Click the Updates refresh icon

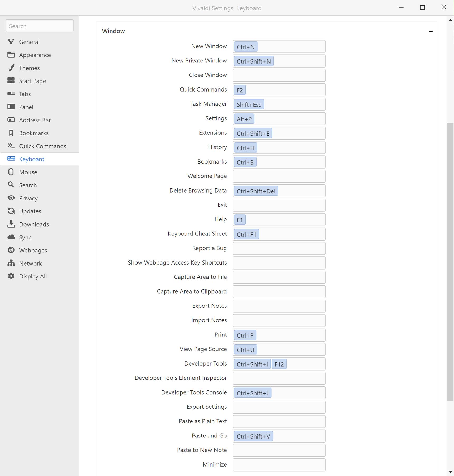click(11, 211)
